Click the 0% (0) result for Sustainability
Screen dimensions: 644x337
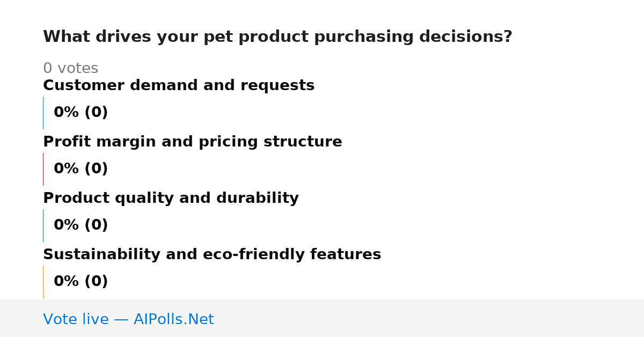pos(80,282)
